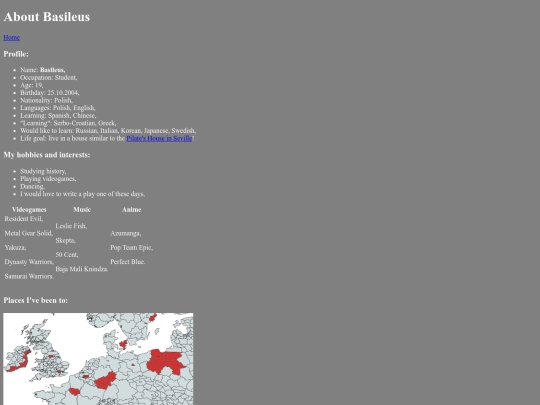Select the Serbo-Croatian, Greek line
This screenshot has width=540, height=405.
tap(68, 123)
